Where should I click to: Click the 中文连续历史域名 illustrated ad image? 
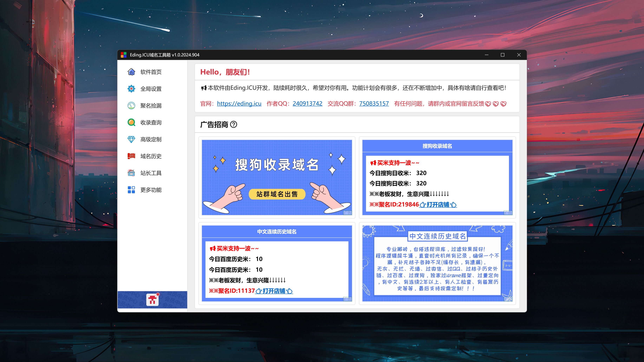tap(437, 263)
